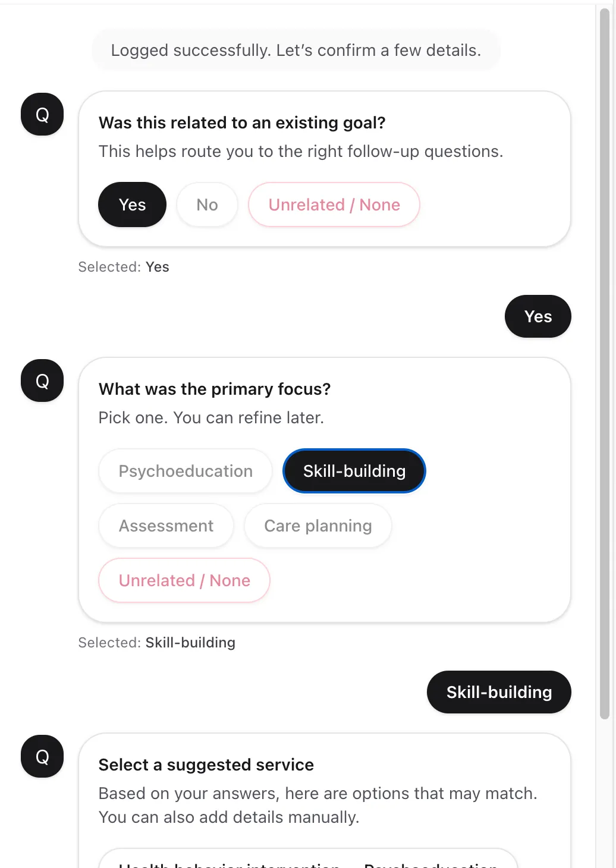Click the Select a suggested service heading
Screen dimensions: 616x868
[x=206, y=765]
